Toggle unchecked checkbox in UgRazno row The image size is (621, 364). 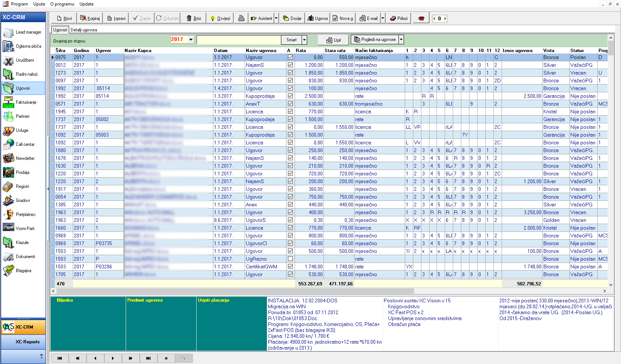tap(291, 259)
